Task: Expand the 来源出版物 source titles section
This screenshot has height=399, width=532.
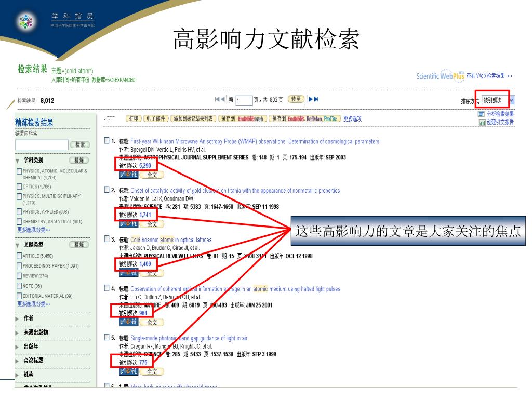Action: (17, 333)
